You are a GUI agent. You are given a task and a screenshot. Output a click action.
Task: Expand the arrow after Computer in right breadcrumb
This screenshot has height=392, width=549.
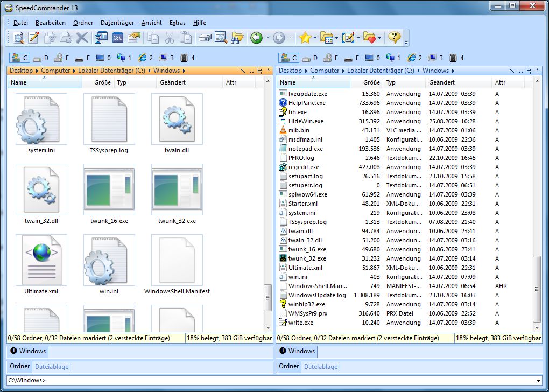coord(343,71)
